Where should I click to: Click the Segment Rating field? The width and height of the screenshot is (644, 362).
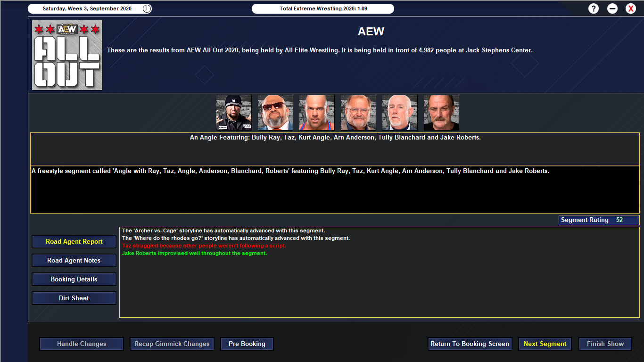coord(599,220)
